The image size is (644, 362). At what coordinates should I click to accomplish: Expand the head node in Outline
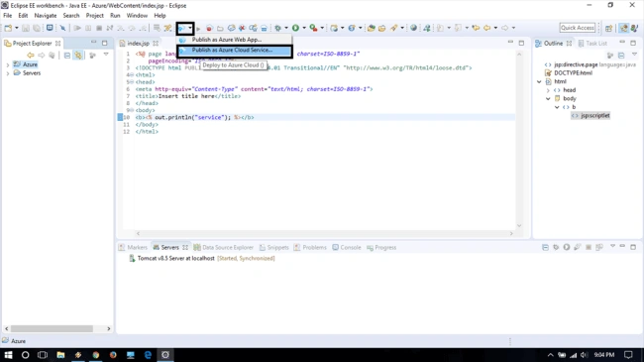(x=548, y=90)
